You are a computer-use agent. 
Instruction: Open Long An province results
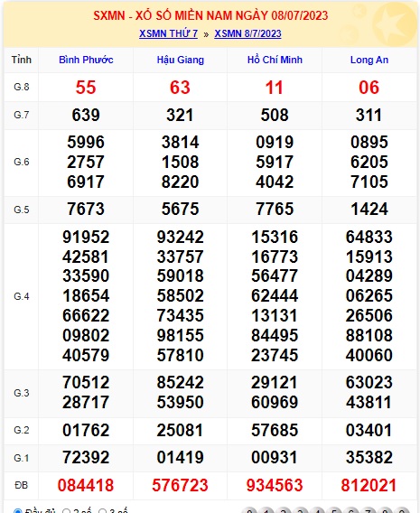(x=369, y=60)
